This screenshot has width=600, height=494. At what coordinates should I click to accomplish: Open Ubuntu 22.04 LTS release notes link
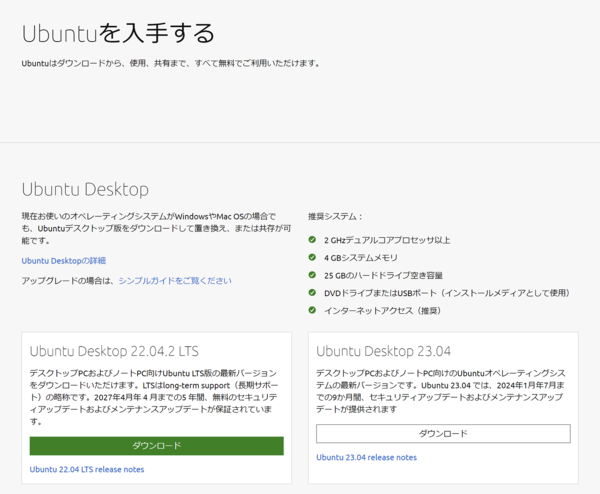click(x=87, y=469)
